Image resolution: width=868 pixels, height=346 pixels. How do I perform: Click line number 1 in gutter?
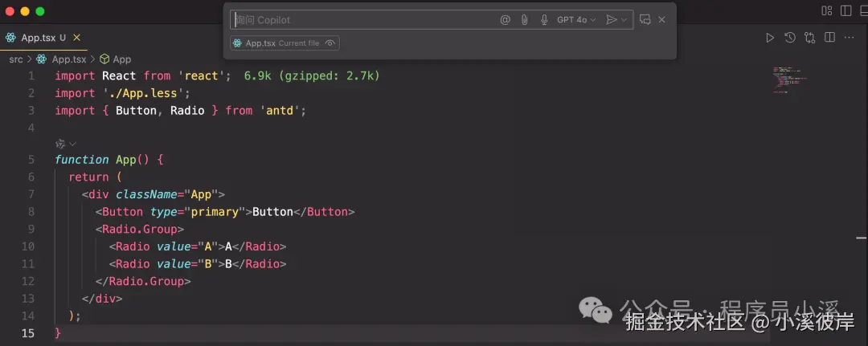(x=31, y=75)
